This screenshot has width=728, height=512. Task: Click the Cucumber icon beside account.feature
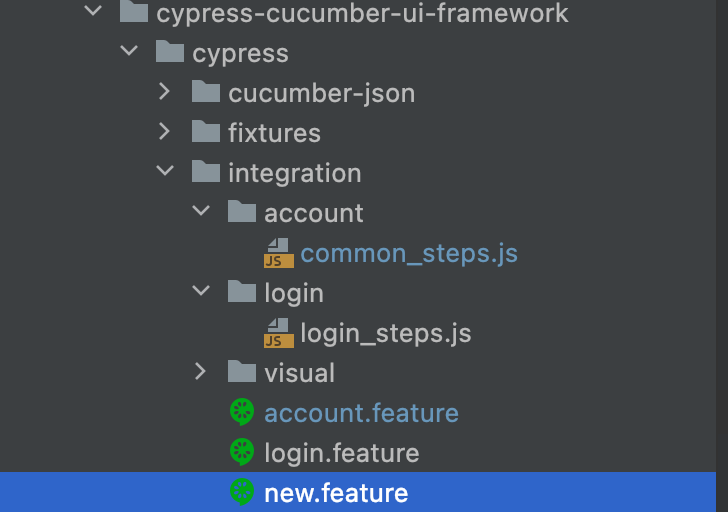point(242,412)
